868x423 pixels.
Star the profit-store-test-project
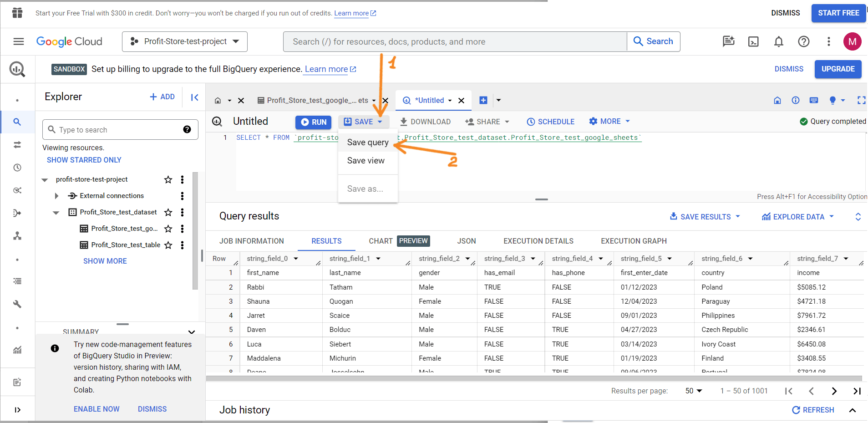click(x=168, y=179)
